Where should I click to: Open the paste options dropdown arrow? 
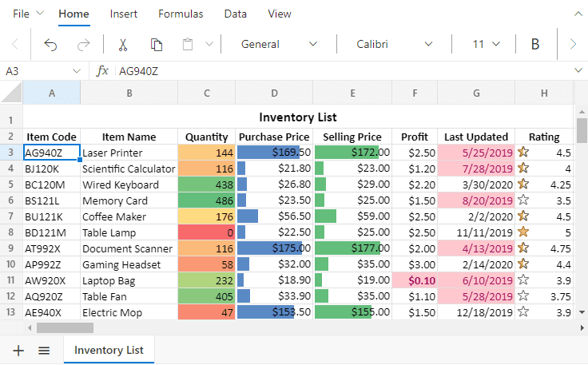pos(209,44)
